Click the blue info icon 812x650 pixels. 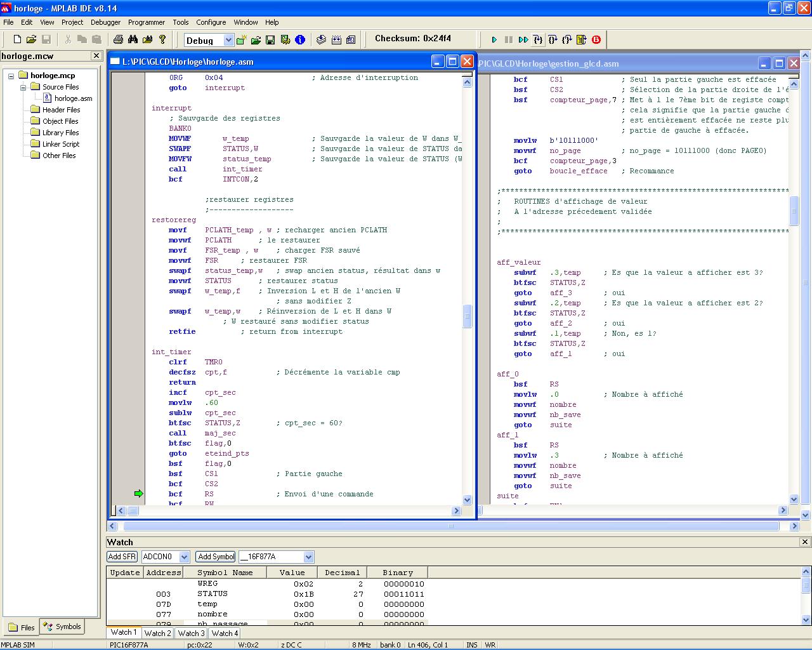[x=300, y=39]
